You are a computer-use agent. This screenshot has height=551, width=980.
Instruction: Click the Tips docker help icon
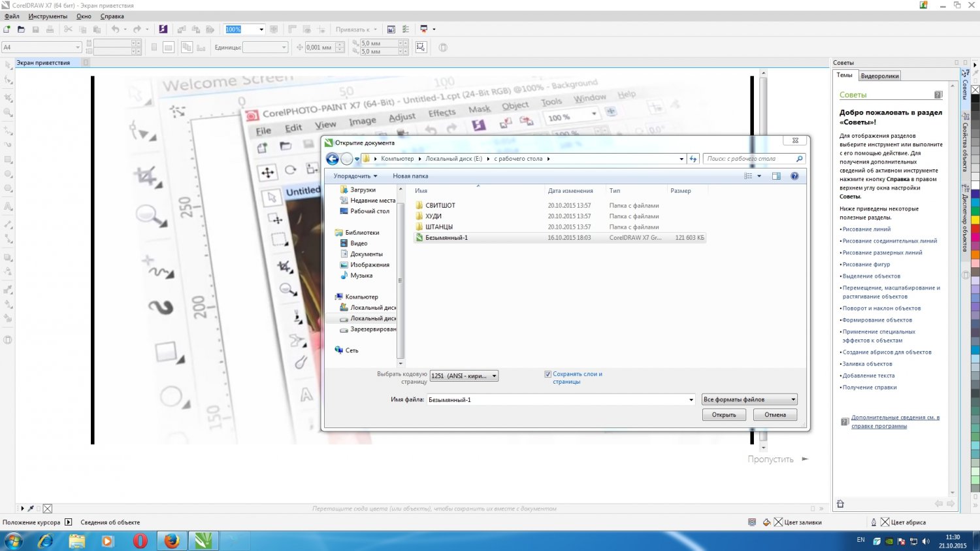[938, 95]
